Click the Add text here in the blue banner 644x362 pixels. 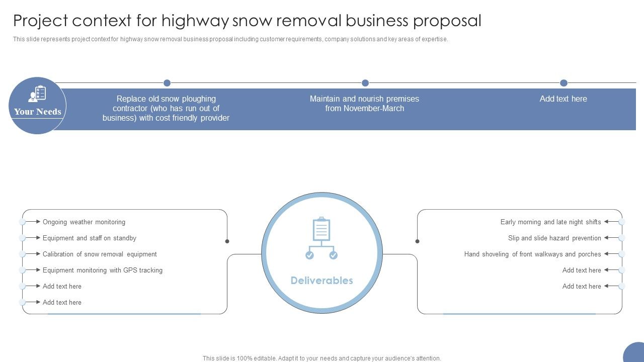(563, 99)
